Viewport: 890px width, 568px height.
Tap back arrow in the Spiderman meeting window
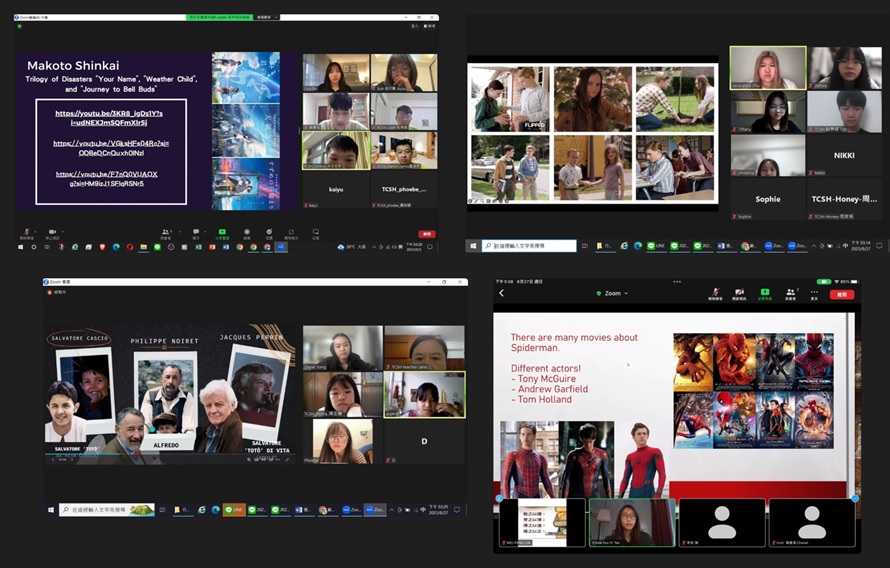[x=502, y=293]
